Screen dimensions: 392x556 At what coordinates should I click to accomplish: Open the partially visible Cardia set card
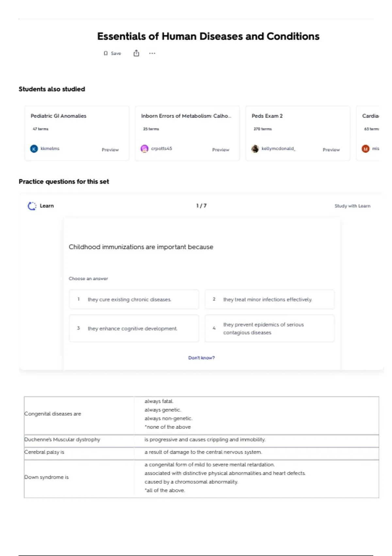(x=368, y=133)
